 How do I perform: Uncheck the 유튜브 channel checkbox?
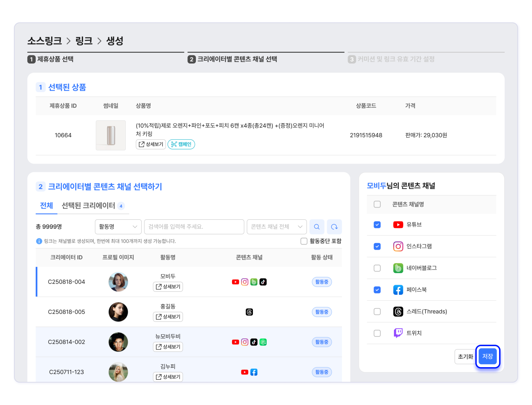(377, 225)
